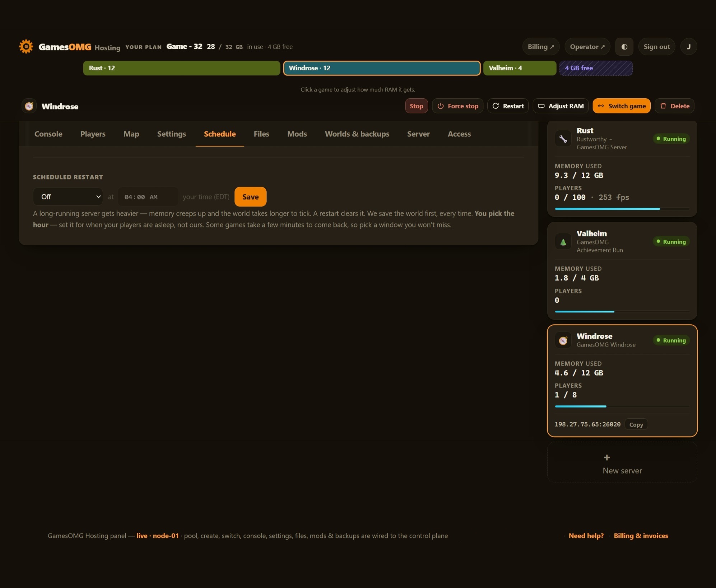Screen dimensions: 716x588
Task: Click the 253 fps readout on Rust card
Action: point(614,197)
